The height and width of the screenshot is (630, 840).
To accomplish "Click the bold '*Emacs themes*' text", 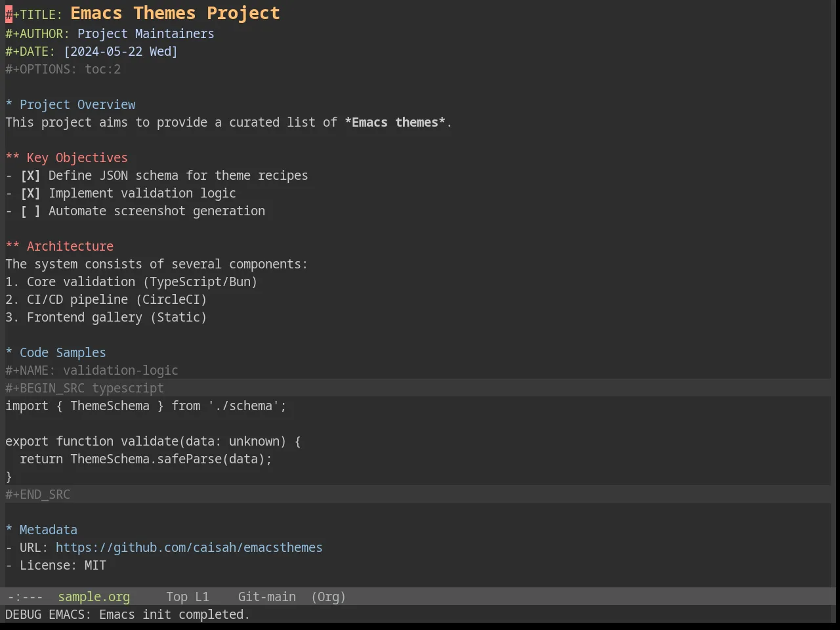I will click(x=395, y=122).
